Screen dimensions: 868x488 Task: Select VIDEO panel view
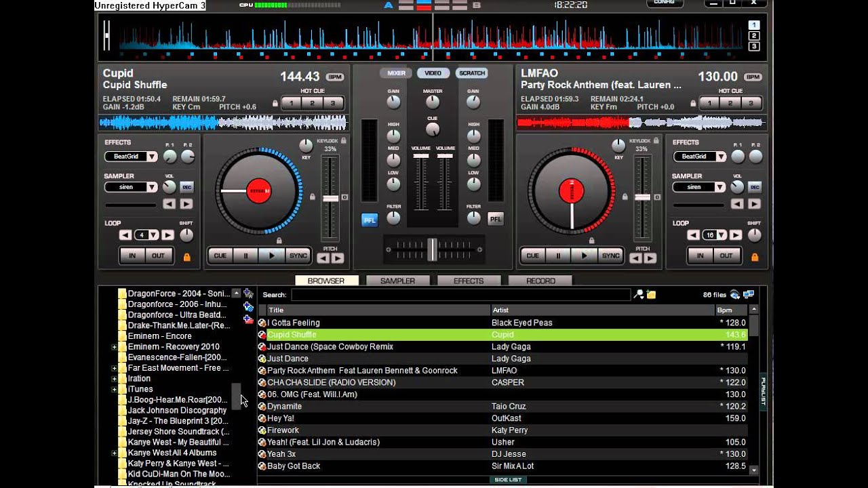tap(433, 73)
